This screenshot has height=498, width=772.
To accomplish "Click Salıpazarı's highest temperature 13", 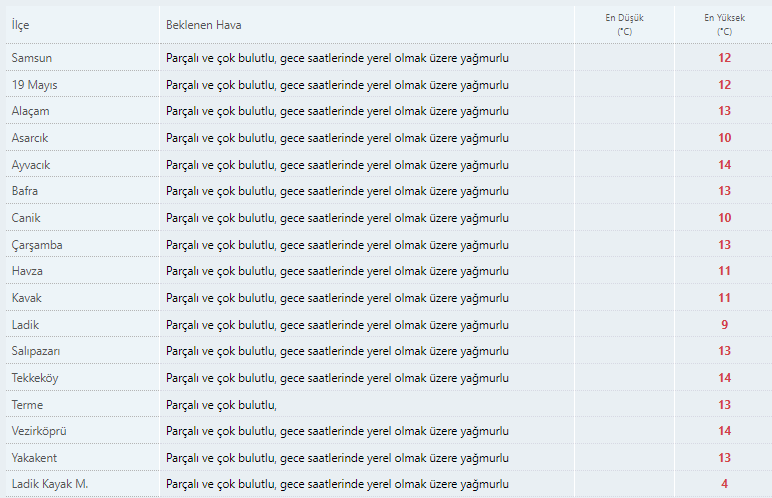I will (x=724, y=351).
